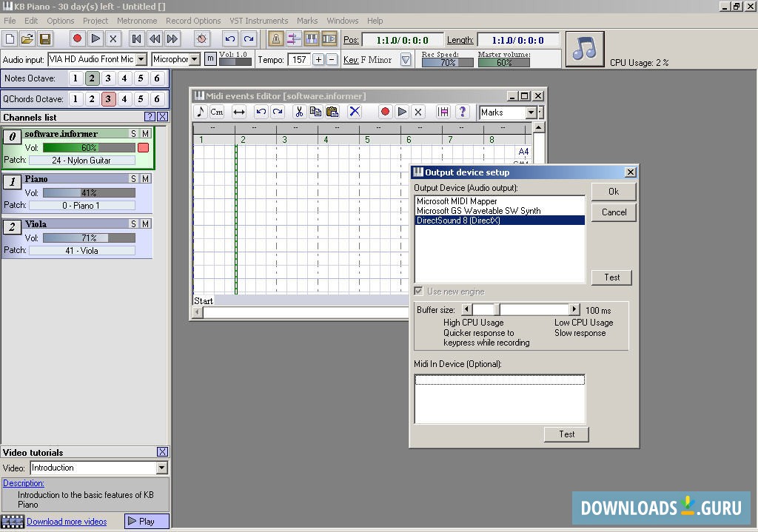Adjust the Rec Speed bar

[447, 63]
